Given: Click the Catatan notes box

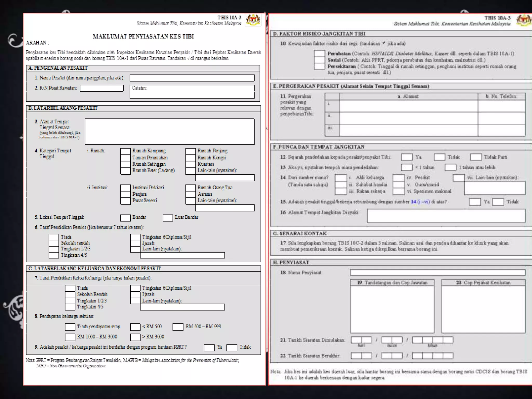Looking at the screenshot, I should tap(192, 92).
